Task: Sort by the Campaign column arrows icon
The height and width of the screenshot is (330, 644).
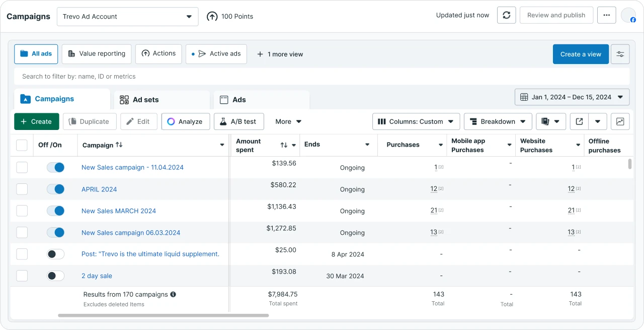Action: tap(119, 145)
